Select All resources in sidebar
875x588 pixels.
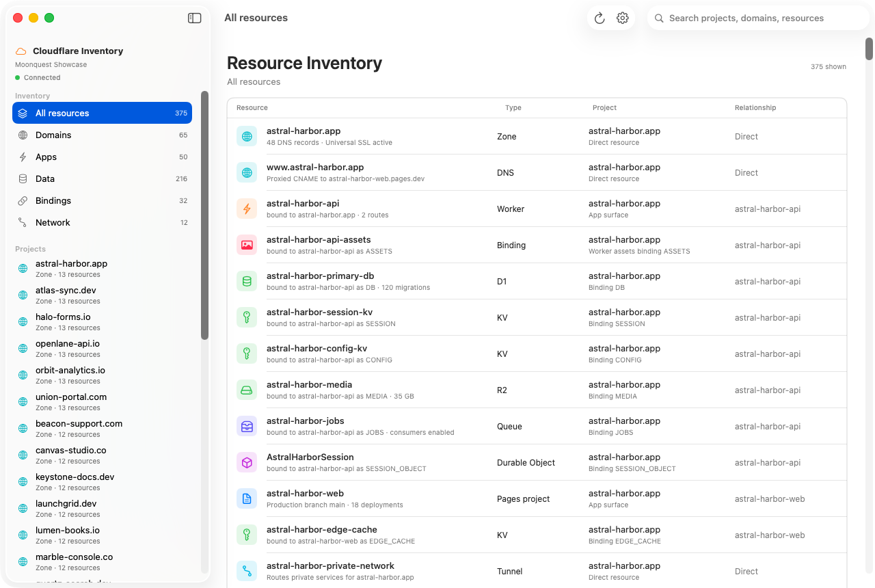click(102, 113)
